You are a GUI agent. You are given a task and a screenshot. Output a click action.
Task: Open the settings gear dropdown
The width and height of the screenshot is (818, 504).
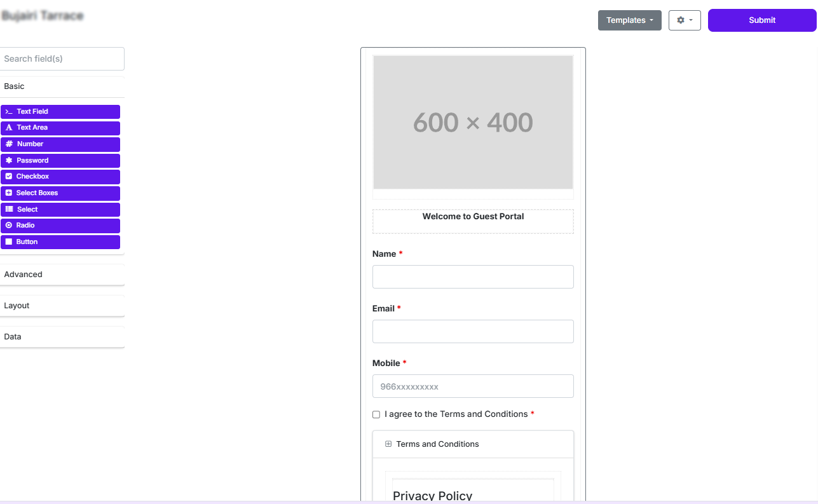[685, 20]
